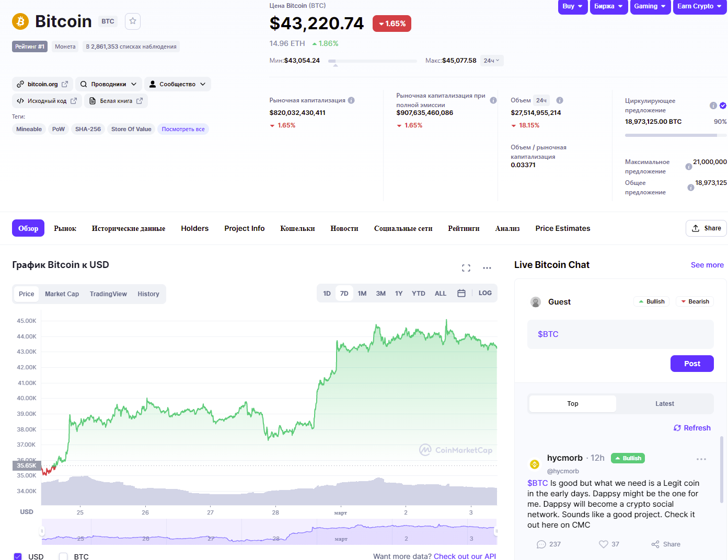Like hycmorb's post with heart icon
This screenshot has width=728, height=560.
tap(604, 544)
